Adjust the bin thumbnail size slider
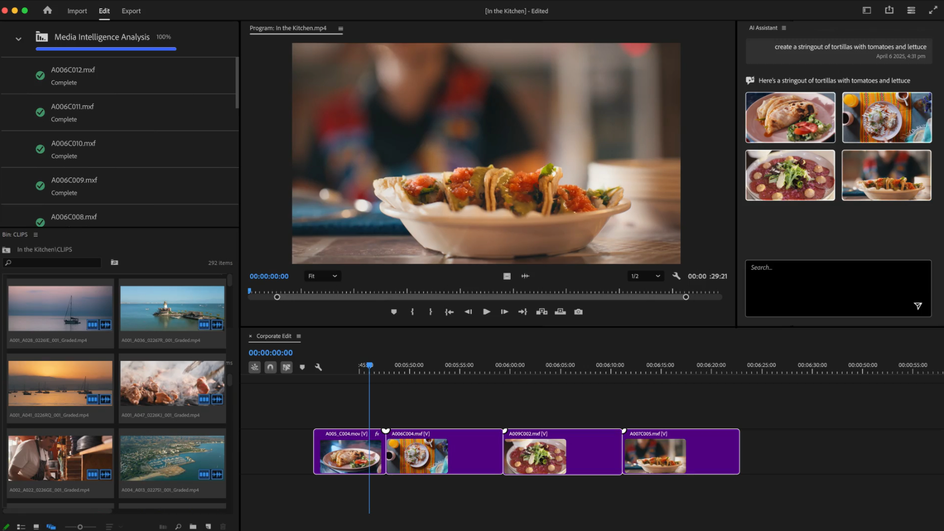 pos(79,527)
